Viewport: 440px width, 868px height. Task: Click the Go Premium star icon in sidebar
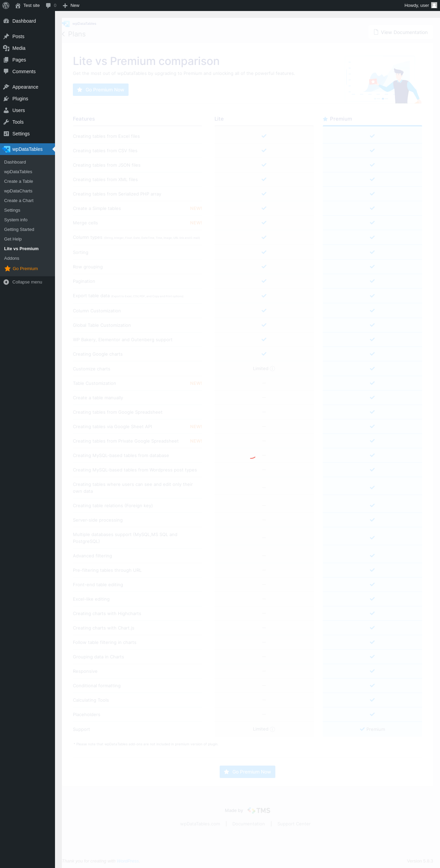pyautogui.click(x=8, y=269)
